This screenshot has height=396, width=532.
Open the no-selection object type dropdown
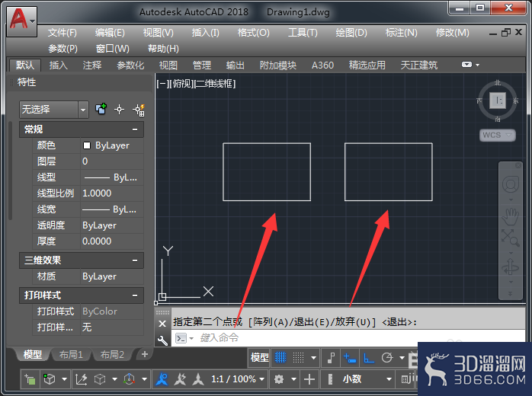pyautogui.click(x=54, y=110)
